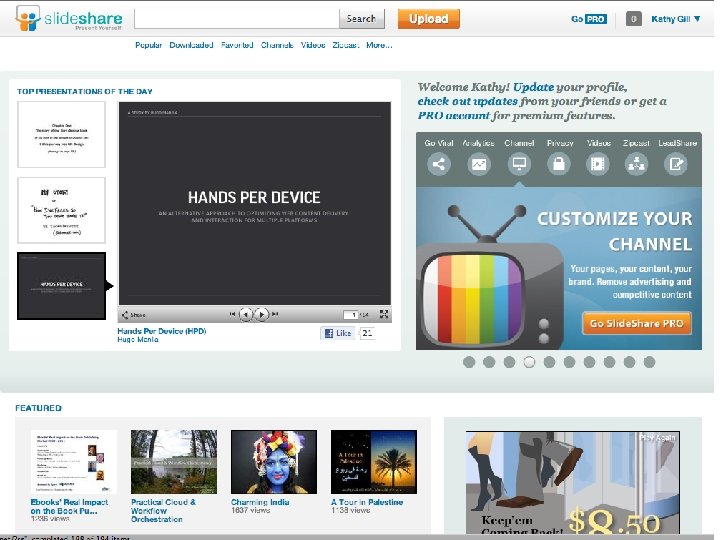Image resolution: width=720 pixels, height=540 pixels.
Task: Click the PRO account link
Action: 454,115
